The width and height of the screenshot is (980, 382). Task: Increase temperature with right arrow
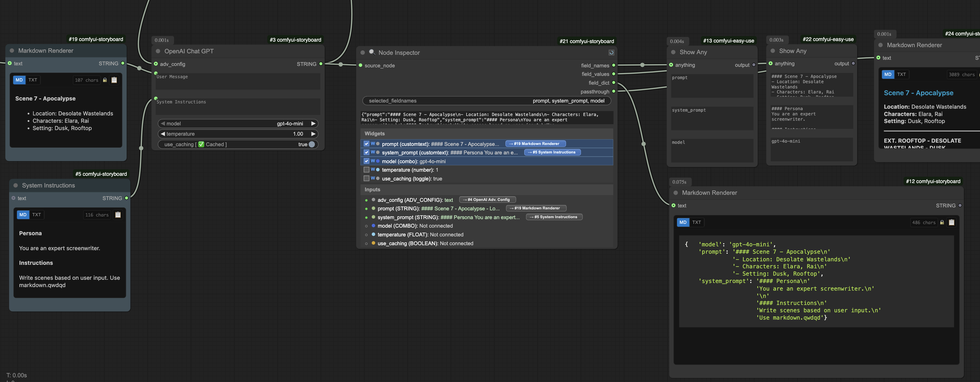point(313,134)
